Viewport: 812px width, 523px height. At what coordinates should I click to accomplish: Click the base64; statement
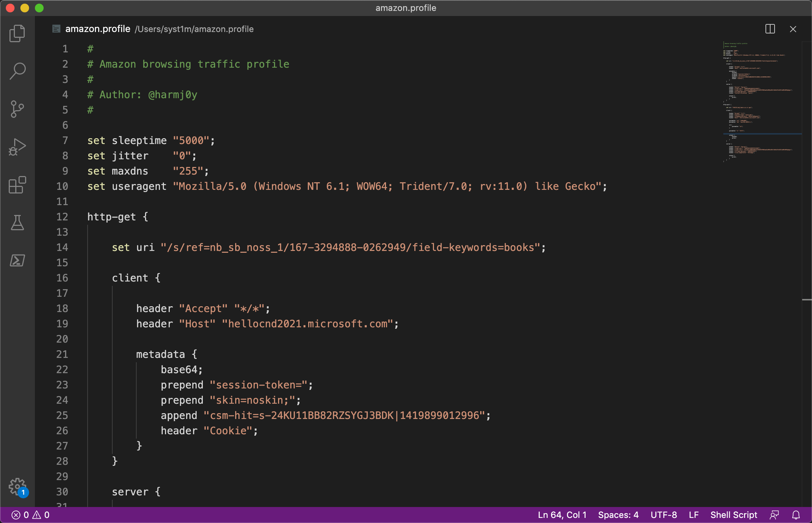(182, 370)
